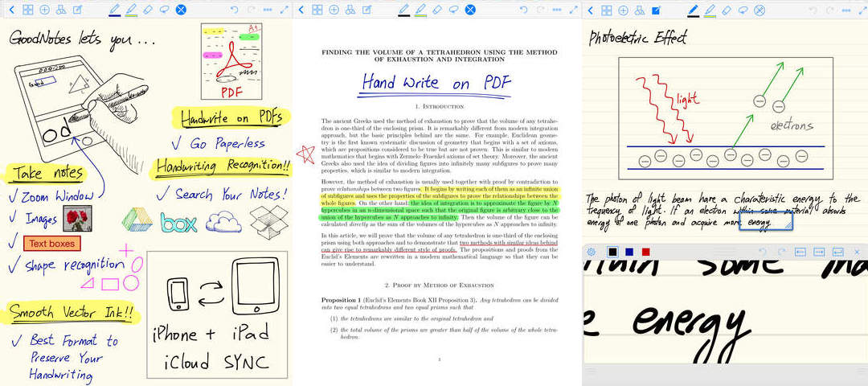Undo inside the zoom window bar
Viewport: 868px width, 386px height.
[x=763, y=252]
